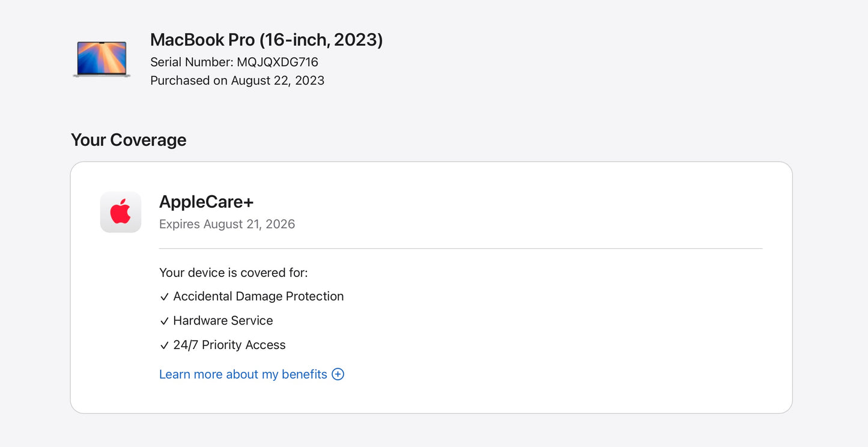Open details under the Expires August 21 2026 label
The width and height of the screenshot is (868, 447).
coord(227,223)
